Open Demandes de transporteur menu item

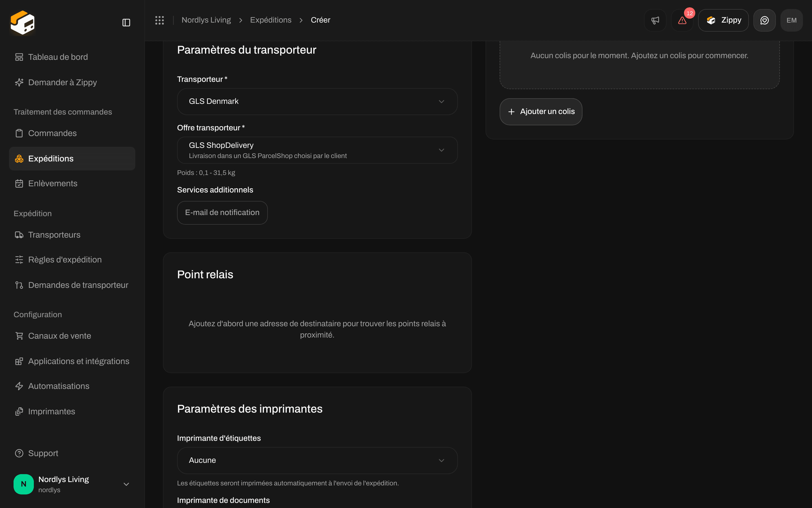point(72,285)
